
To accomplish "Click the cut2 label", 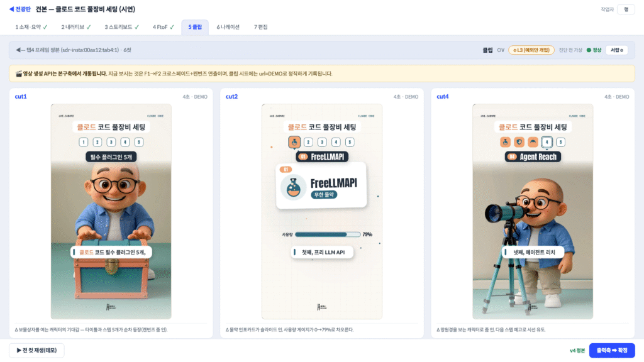I will (x=231, y=96).
